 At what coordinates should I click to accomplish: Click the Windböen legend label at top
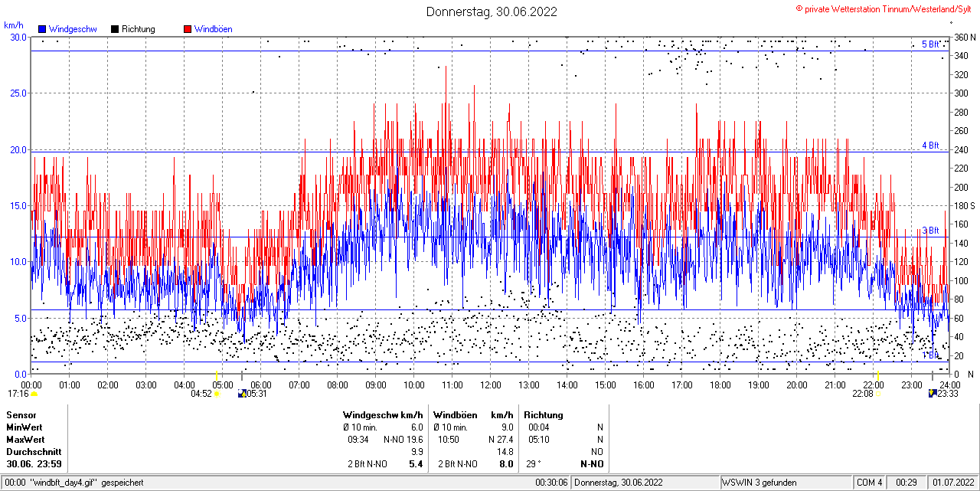pos(214,29)
